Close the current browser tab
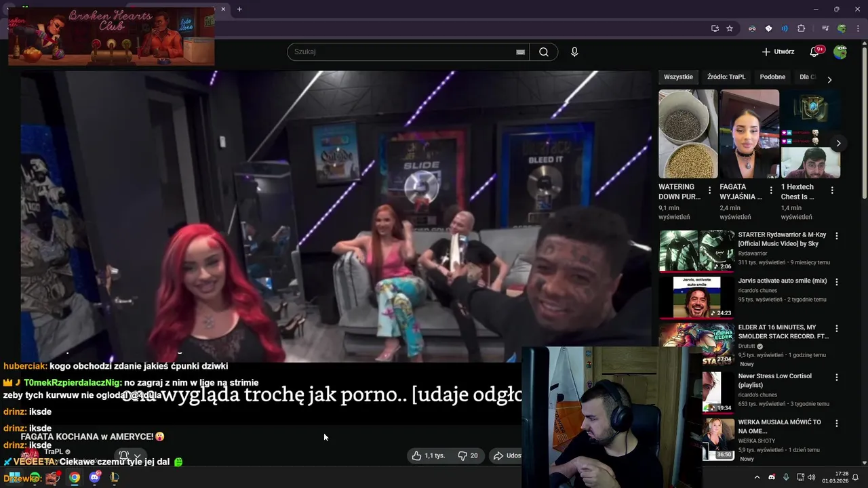The width and height of the screenshot is (868, 488). [x=223, y=9]
